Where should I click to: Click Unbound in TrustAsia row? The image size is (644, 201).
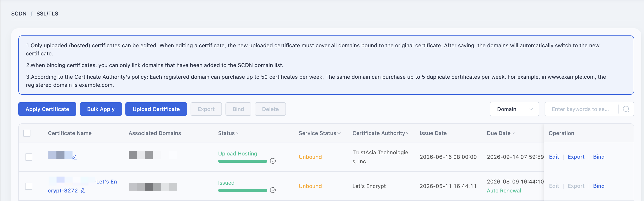[310, 157]
